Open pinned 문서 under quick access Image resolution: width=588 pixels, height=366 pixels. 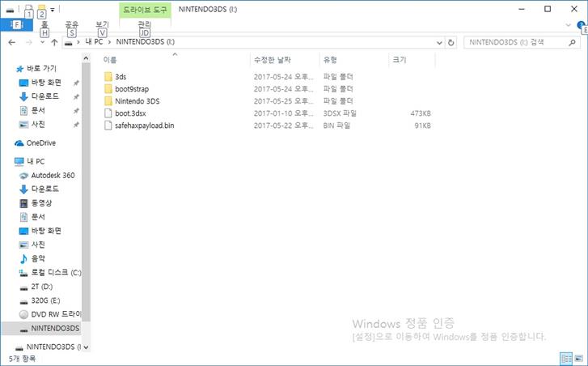[x=38, y=110]
